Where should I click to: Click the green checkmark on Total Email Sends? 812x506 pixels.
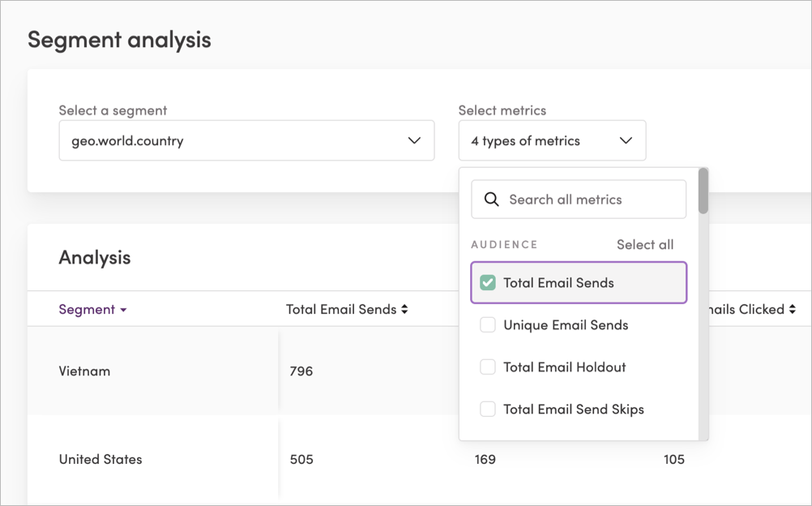(487, 282)
